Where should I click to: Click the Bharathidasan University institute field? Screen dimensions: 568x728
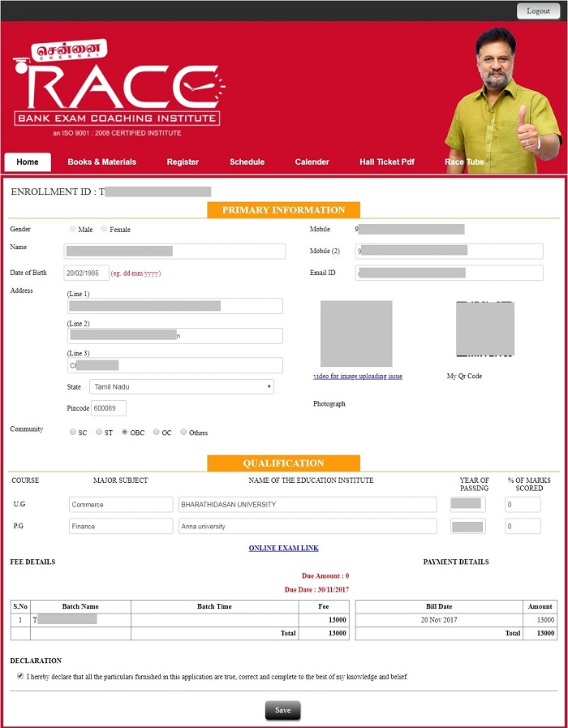coord(308,505)
